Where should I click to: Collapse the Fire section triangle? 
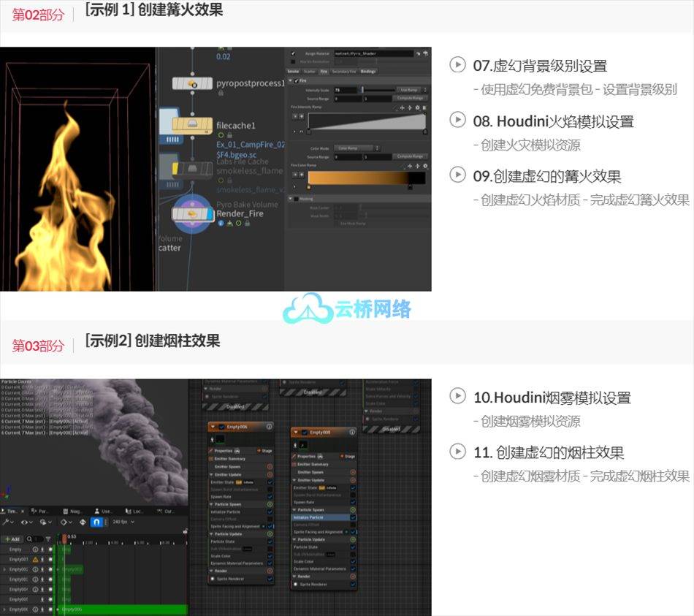point(290,81)
